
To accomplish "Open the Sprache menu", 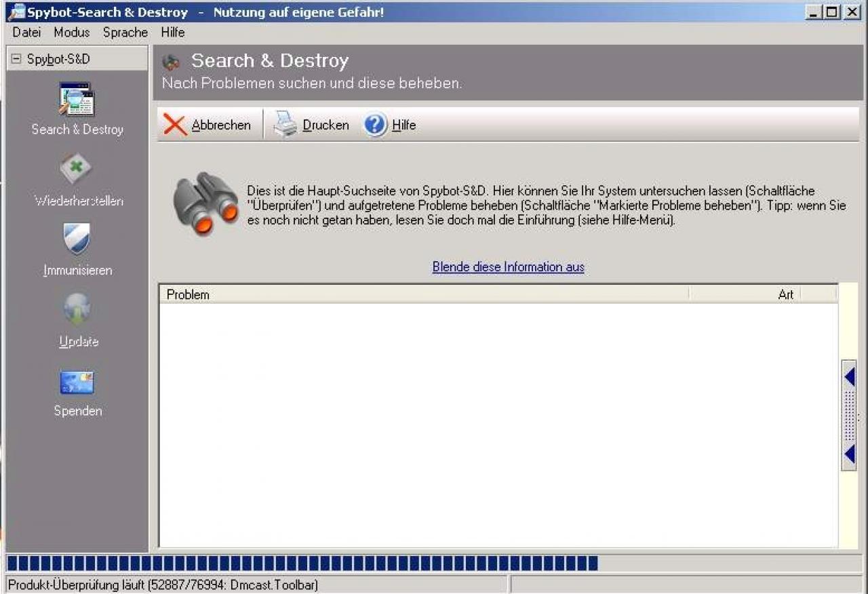I will (125, 32).
